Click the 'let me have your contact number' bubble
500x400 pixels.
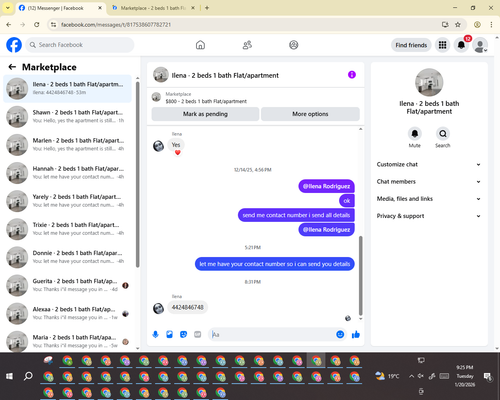pos(275,264)
